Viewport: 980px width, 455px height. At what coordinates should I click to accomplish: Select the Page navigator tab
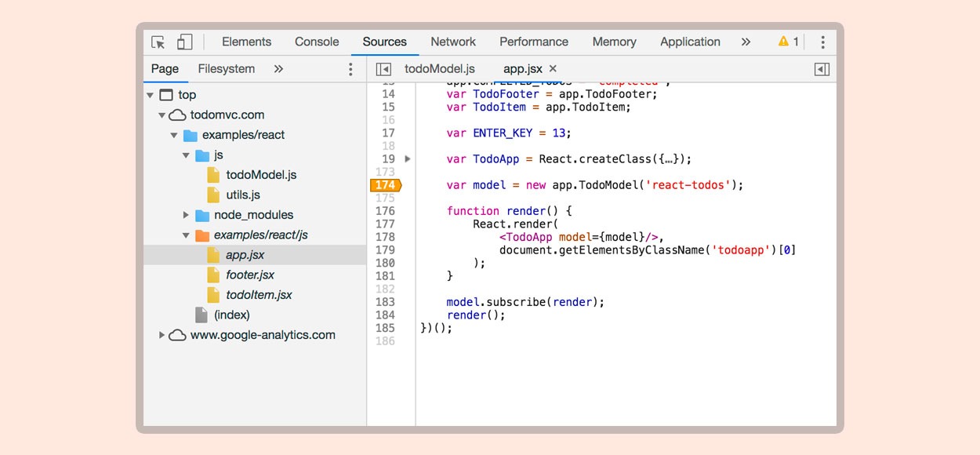[x=165, y=69]
